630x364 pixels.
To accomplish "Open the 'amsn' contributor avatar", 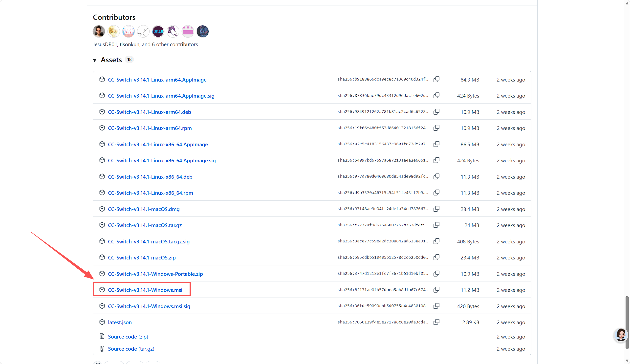I will click(x=158, y=31).
